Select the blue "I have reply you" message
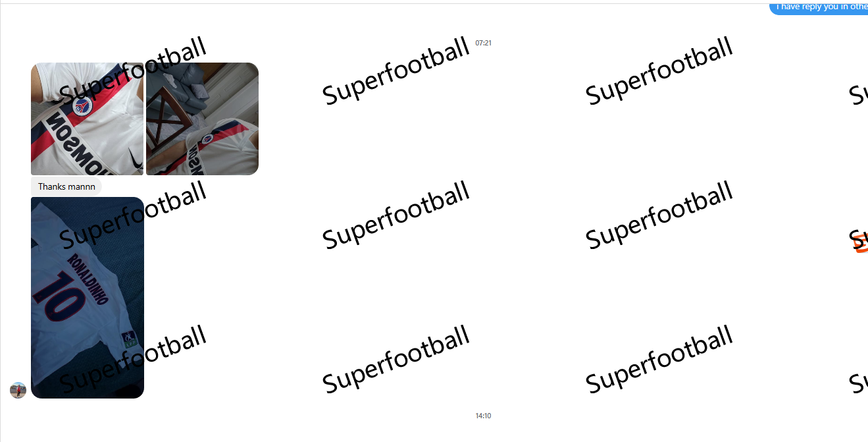 coord(819,7)
